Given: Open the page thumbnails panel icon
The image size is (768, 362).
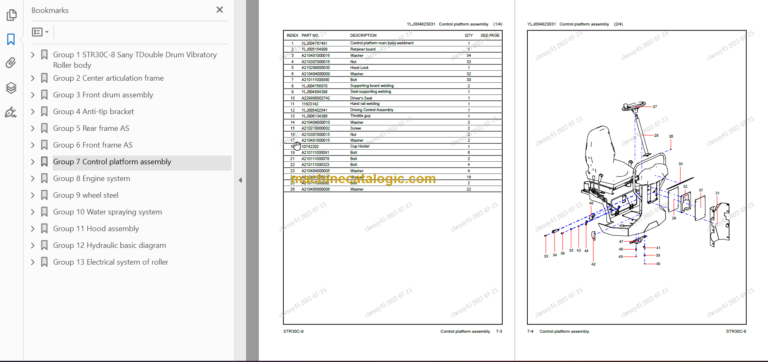Looking at the screenshot, I should [11, 16].
